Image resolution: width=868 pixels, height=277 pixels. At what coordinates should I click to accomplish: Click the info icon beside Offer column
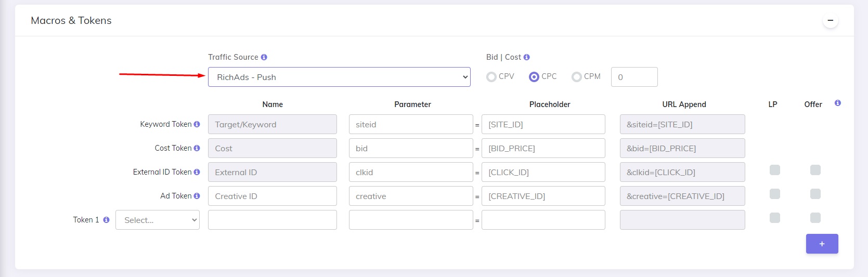pos(837,103)
